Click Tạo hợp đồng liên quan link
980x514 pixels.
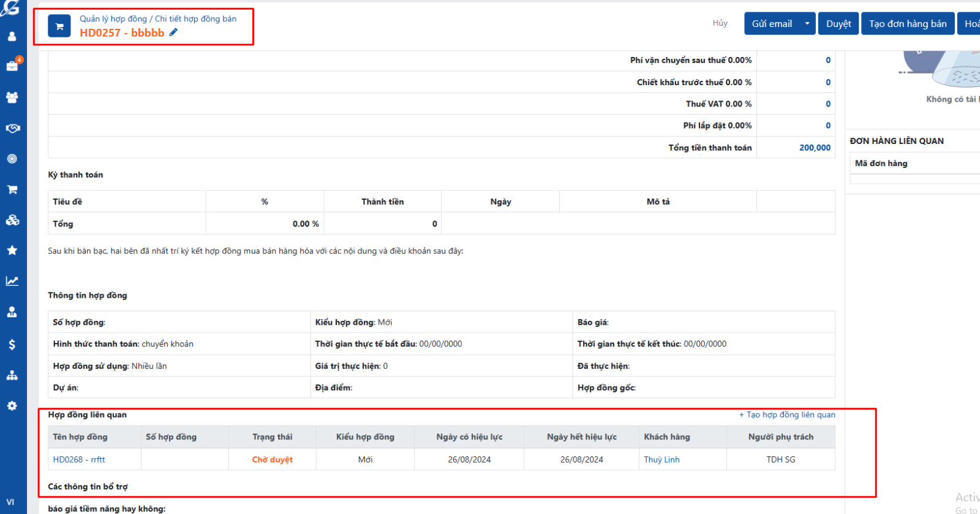point(787,415)
